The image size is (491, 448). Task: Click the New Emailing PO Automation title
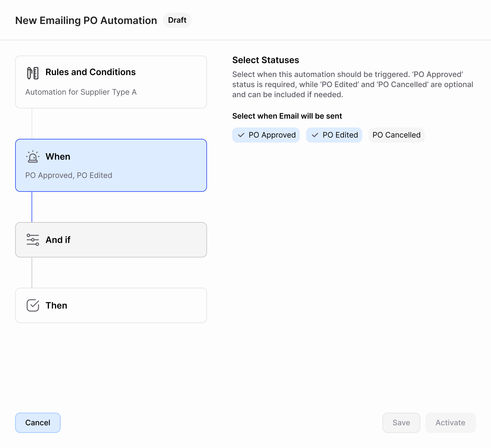click(86, 20)
